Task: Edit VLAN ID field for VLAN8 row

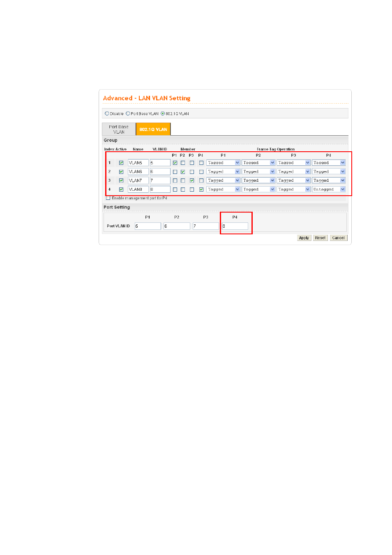Action: pyautogui.click(x=160, y=190)
